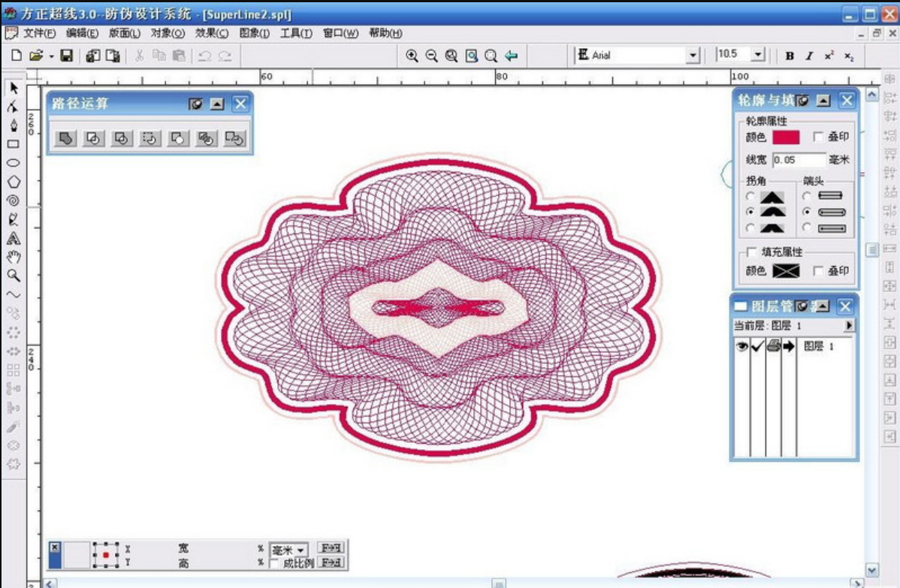Choose the Polygon tool
This screenshot has width=900, height=588.
pos(13,182)
